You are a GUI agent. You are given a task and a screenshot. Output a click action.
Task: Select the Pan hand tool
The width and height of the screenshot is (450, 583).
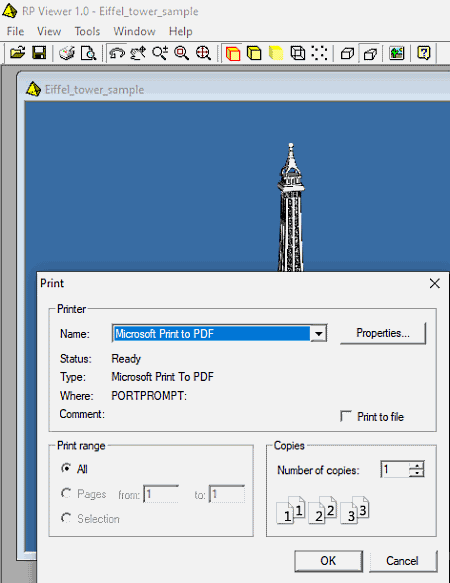[x=138, y=53]
